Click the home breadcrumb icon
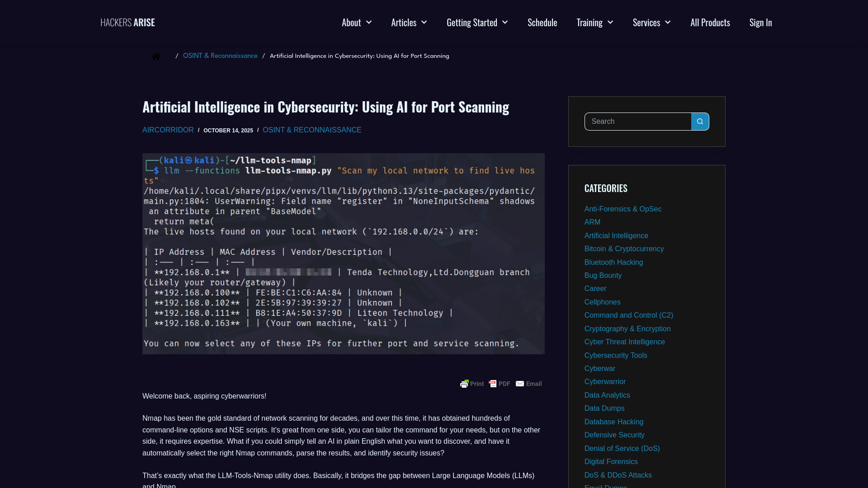 (x=156, y=56)
